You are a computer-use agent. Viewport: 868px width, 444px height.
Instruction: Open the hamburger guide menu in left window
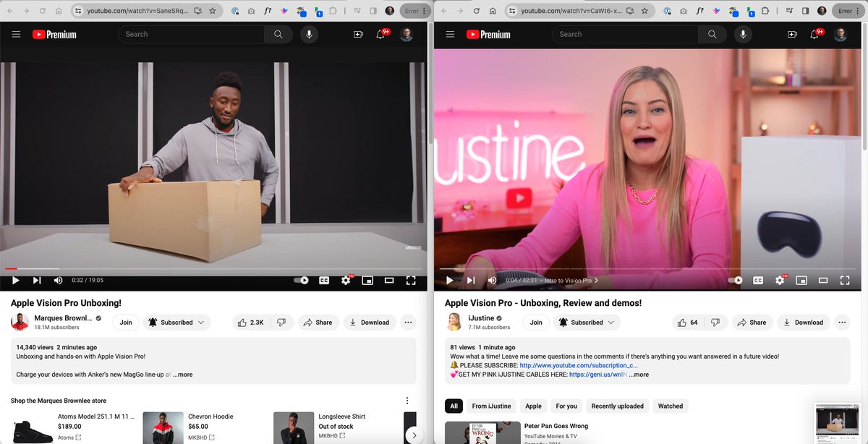(x=17, y=34)
